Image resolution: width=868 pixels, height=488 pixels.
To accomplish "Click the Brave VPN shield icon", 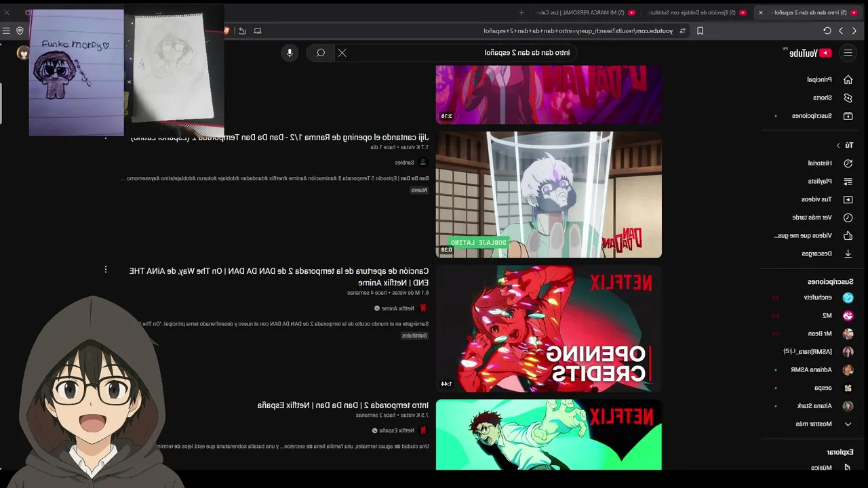I will pos(20,30).
